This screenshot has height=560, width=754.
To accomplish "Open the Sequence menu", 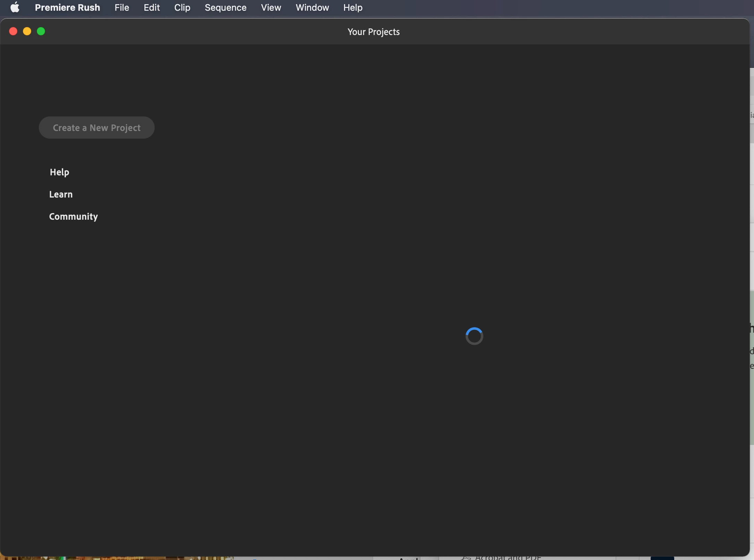I will tap(225, 7).
